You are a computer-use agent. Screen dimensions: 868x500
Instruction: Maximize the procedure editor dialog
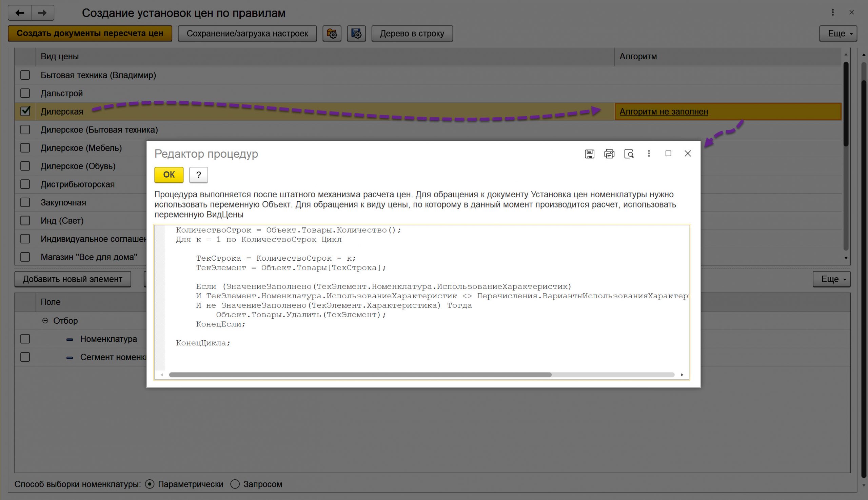668,154
